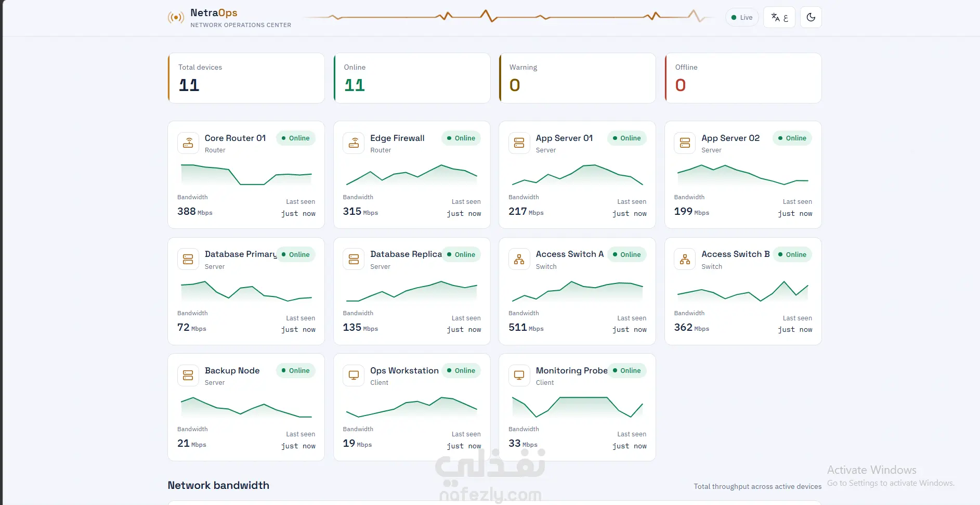Select the Warning summary card
The width and height of the screenshot is (980, 505).
[577, 78]
